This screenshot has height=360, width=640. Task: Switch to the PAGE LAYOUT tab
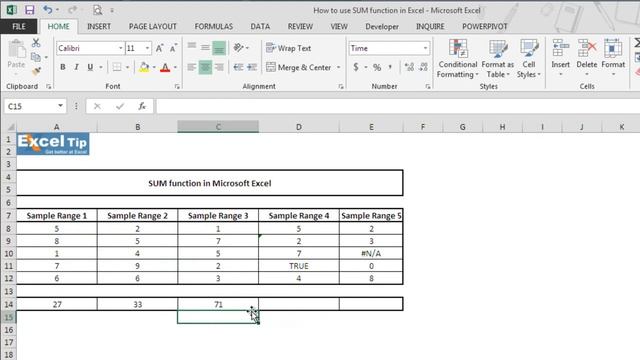pos(153,27)
